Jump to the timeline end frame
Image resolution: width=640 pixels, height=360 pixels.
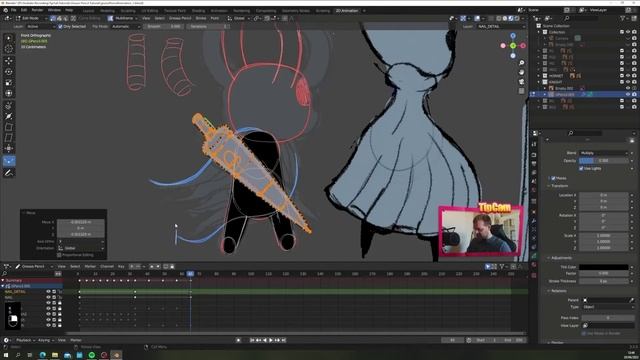tap(283, 340)
